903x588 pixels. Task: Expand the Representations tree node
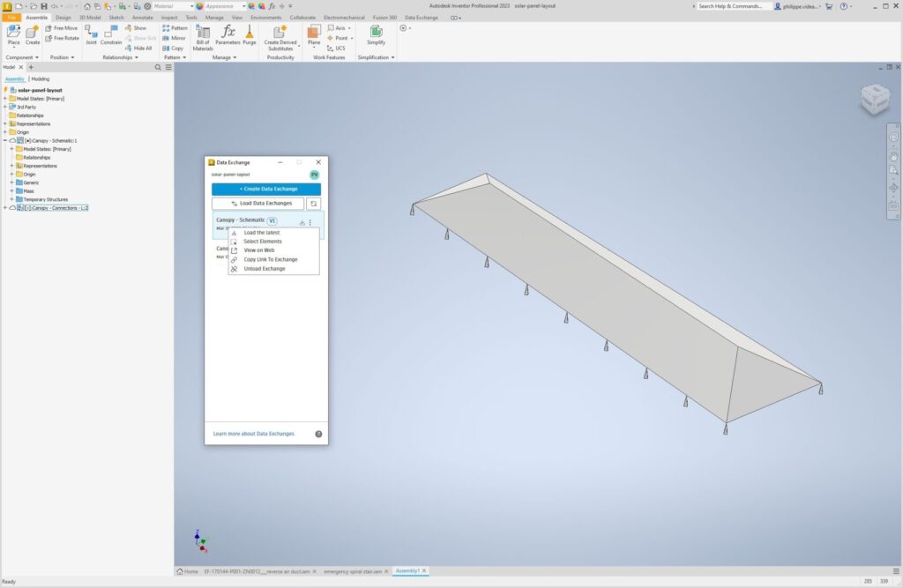tap(5, 124)
